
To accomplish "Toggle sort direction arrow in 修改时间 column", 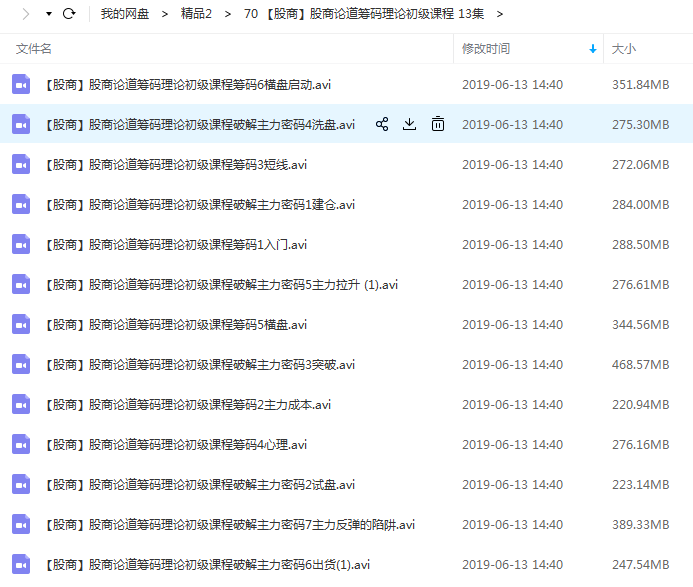I will [x=593, y=49].
